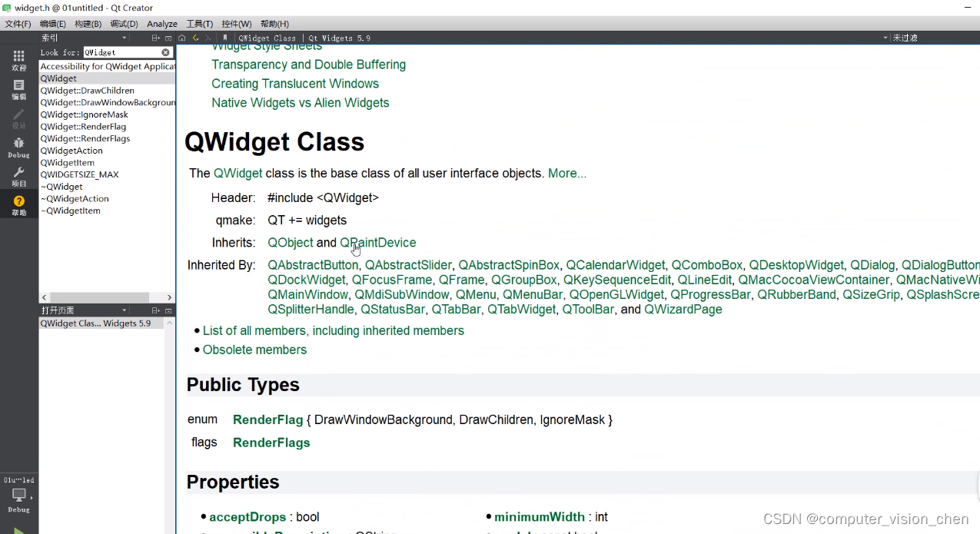
Task: Open the 帮助(H) menu
Action: coord(274,24)
